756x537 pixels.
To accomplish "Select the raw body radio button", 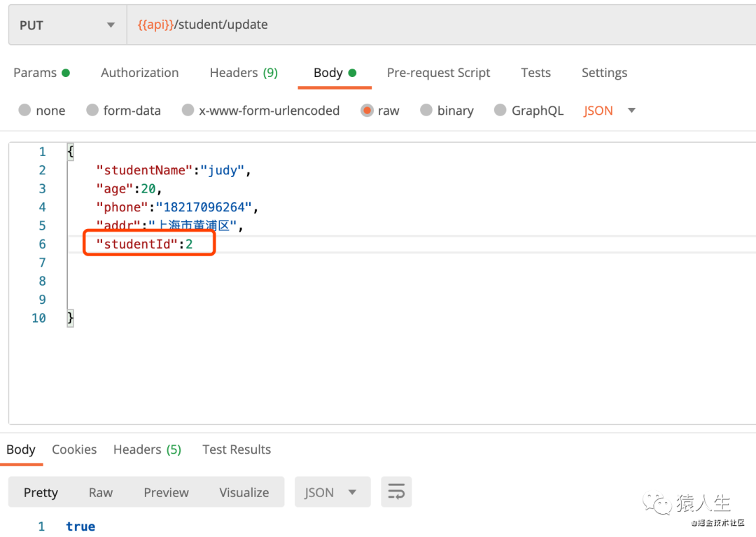I will tap(367, 111).
